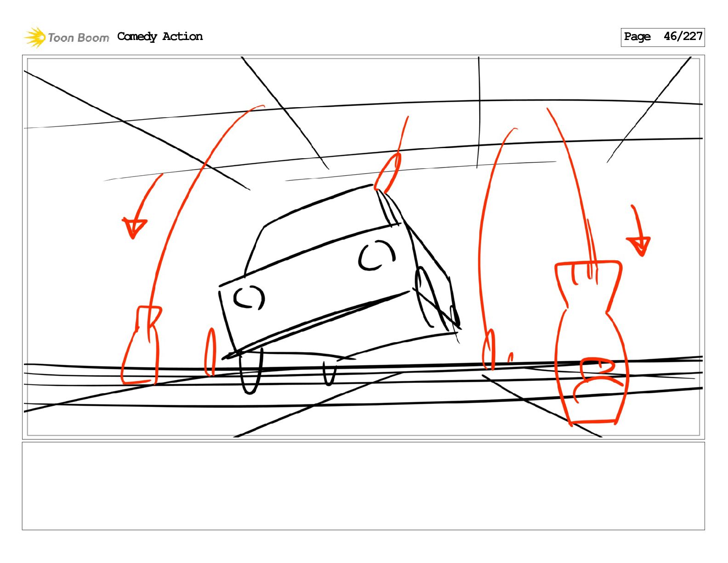Click the "Page 46/227" page indicator
The width and height of the screenshot is (728, 563).
coord(662,37)
